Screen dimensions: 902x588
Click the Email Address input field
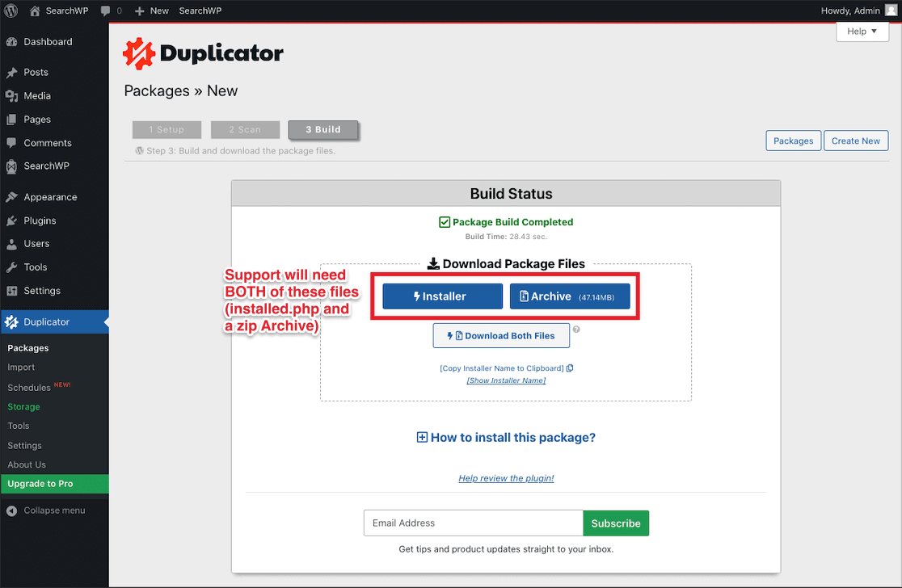coord(473,523)
